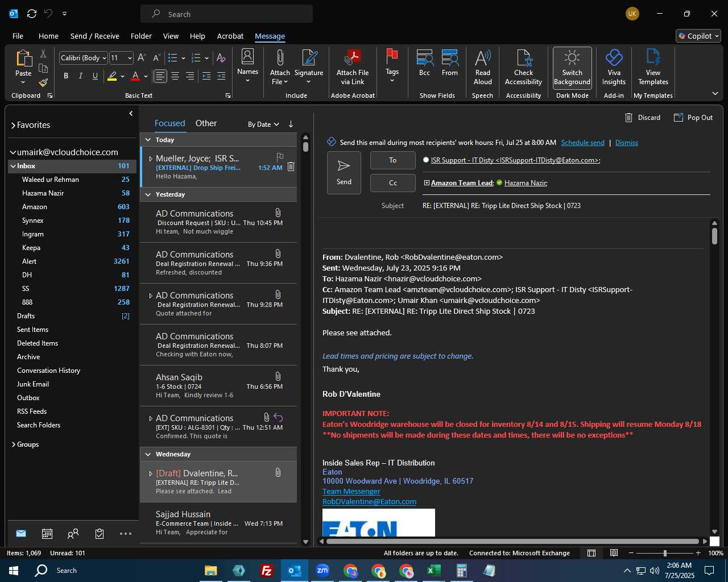
Task: Switch to Reading view in status bar
Action: point(614,553)
